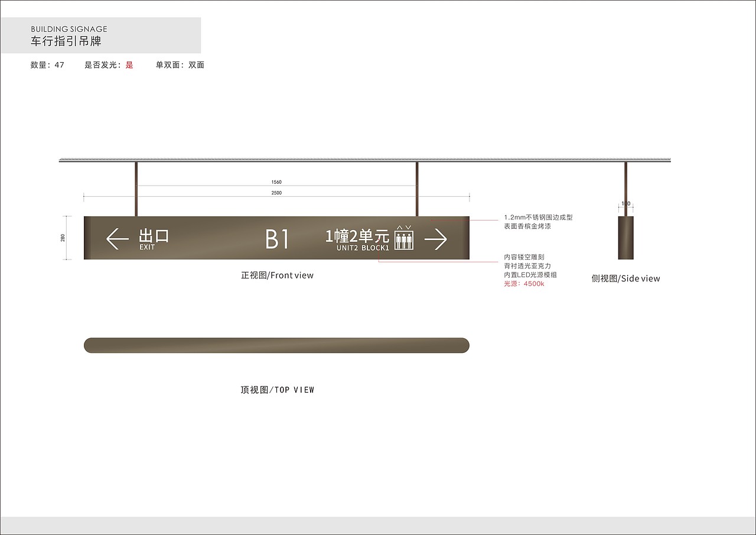Viewport: 756px width, 535px height.
Task: Select the EXIT label under 出口
Action: [147, 247]
